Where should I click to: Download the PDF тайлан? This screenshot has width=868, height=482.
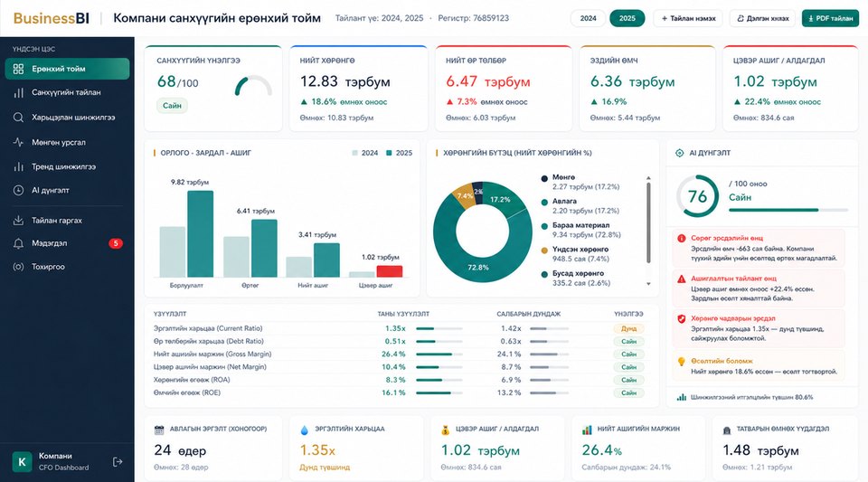point(830,18)
